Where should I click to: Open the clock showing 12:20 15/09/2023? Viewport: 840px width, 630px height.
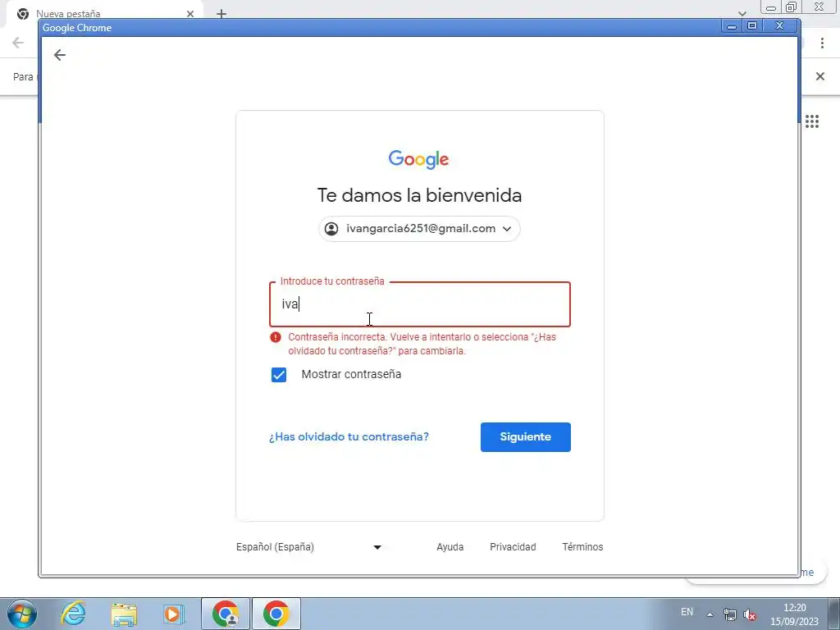(794, 614)
